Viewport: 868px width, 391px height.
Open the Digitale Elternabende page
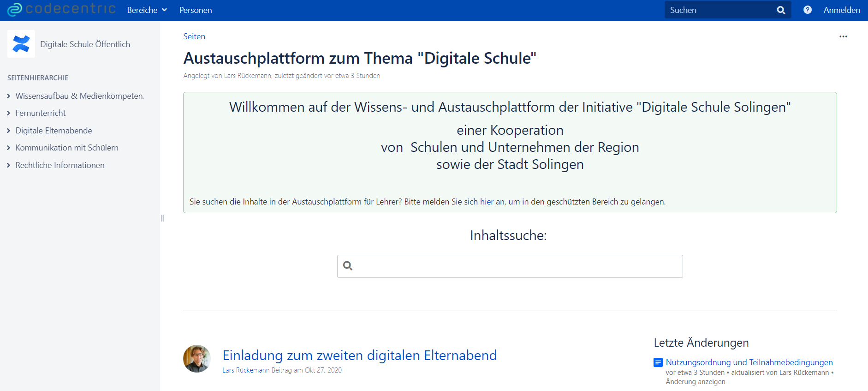pyautogui.click(x=54, y=131)
